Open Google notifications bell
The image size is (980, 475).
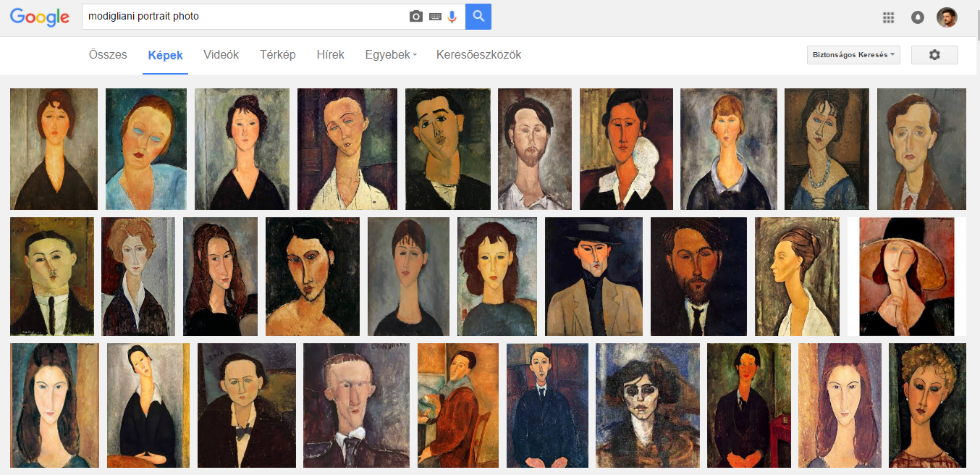[918, 17]
